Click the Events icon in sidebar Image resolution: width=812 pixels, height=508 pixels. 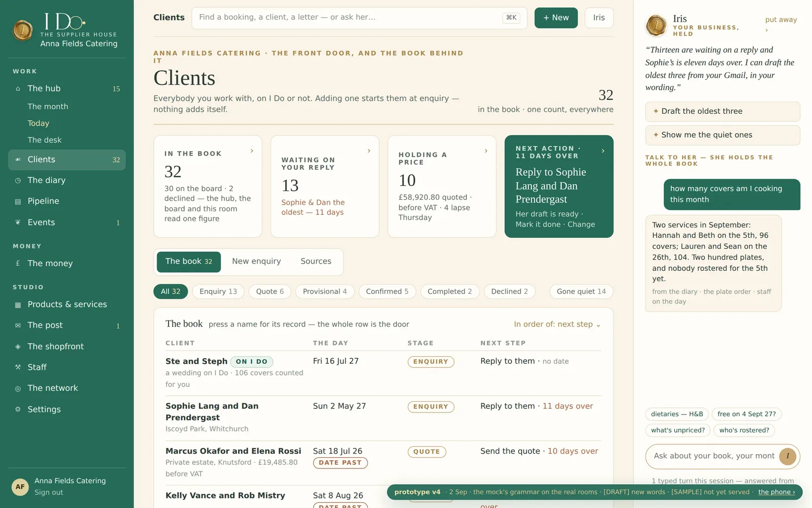(18, 223)
